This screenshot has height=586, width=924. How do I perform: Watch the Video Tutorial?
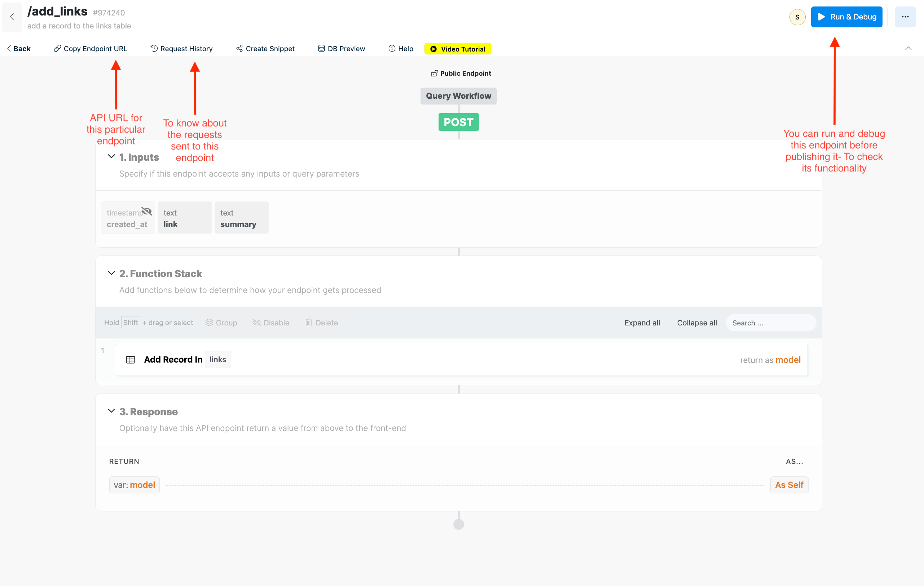coord(457,49)
